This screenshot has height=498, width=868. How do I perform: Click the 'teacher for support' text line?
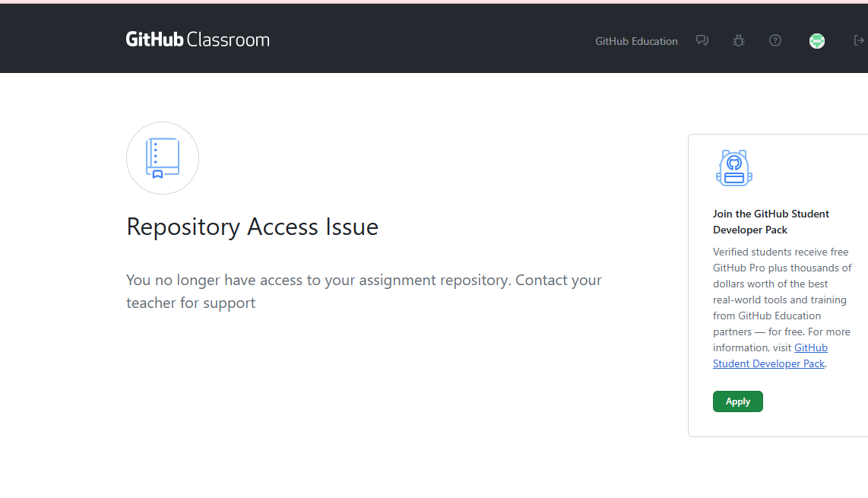coord(191,303)
